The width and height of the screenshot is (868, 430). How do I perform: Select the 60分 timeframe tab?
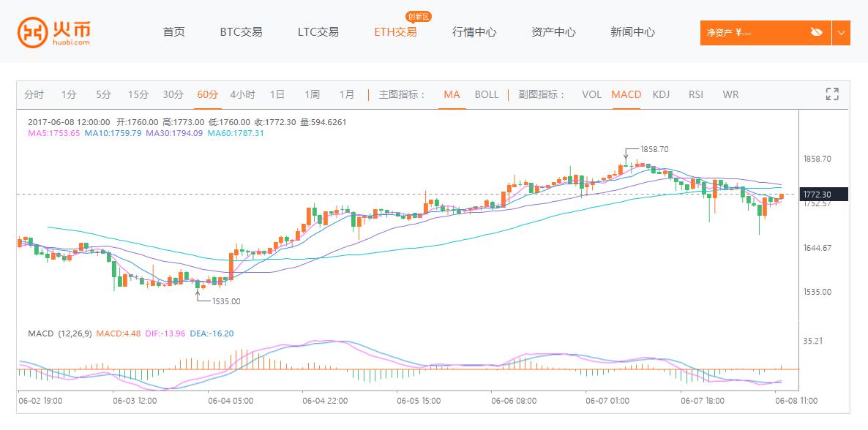pos(207,94)
